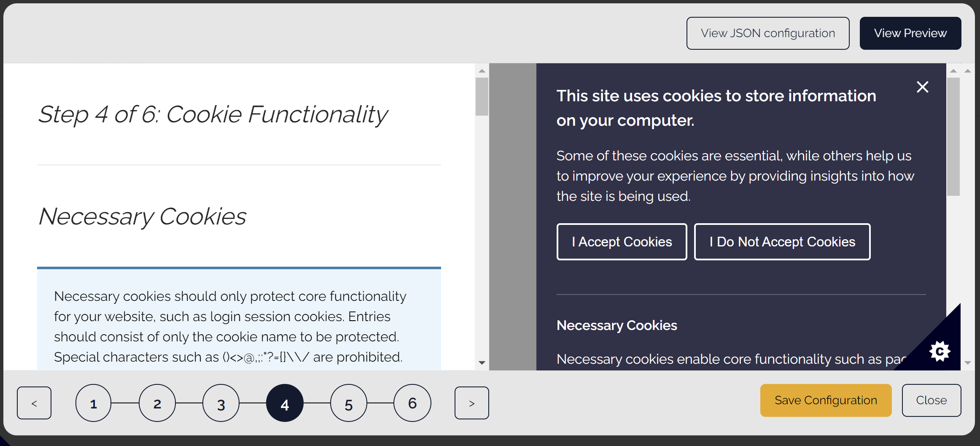980x446 pixels.
Task: Go to next step arrow
Action: coord(472,403)
